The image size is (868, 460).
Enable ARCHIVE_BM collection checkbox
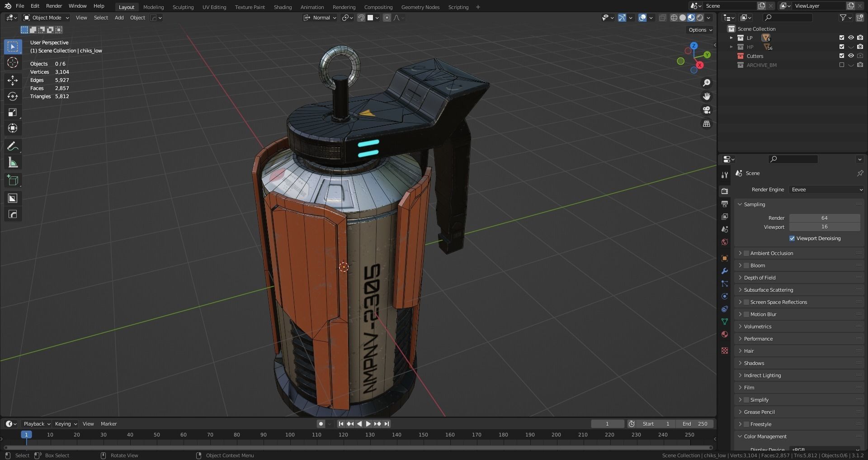click(x=842, y=65)
